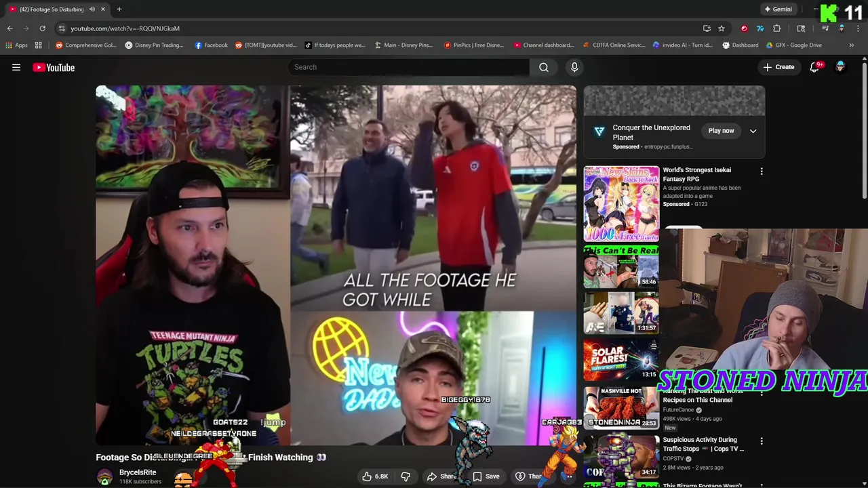Viewport: 868px width, 488px height.
Task: Show hidden bookmarks overflow chevron
Action: point(852,45)
